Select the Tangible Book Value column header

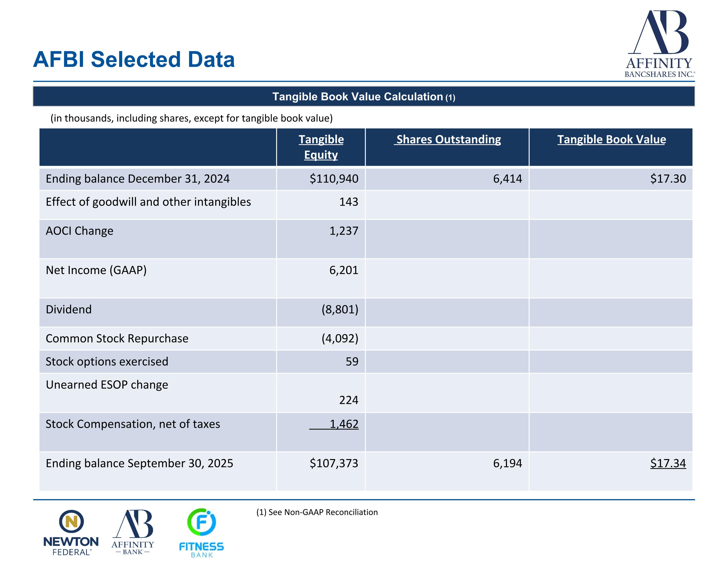[x=611, y=139]
